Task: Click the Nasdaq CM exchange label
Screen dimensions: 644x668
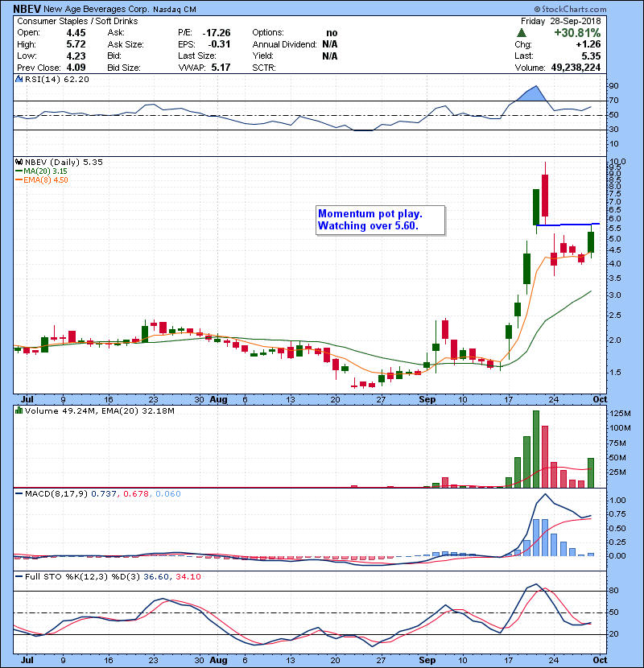Action: (x=175, y=10)
